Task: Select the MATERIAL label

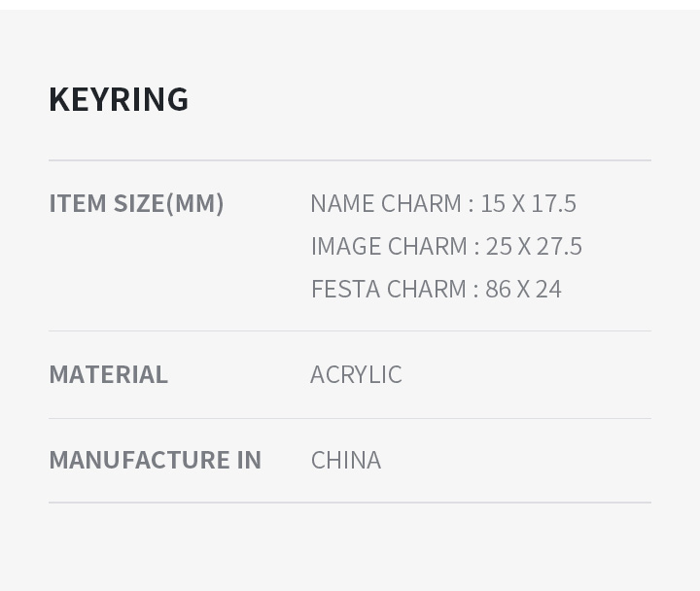Action: pos(109,374)
